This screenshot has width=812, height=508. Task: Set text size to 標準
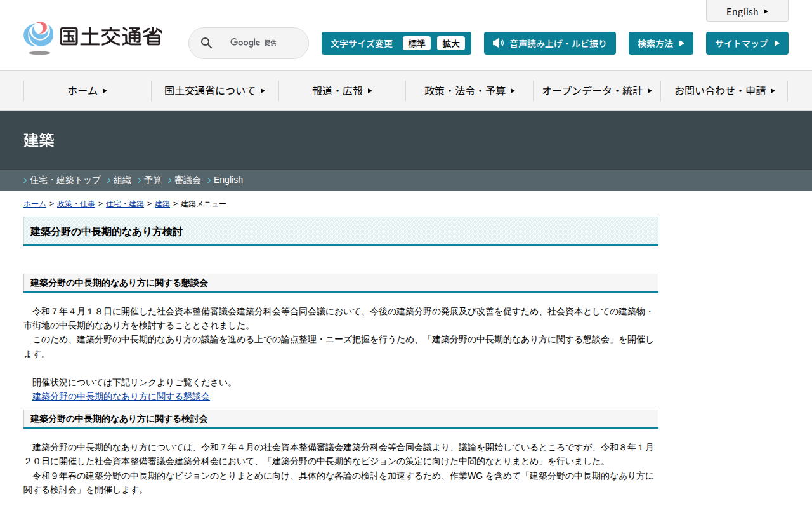click(x=416, y=43)
